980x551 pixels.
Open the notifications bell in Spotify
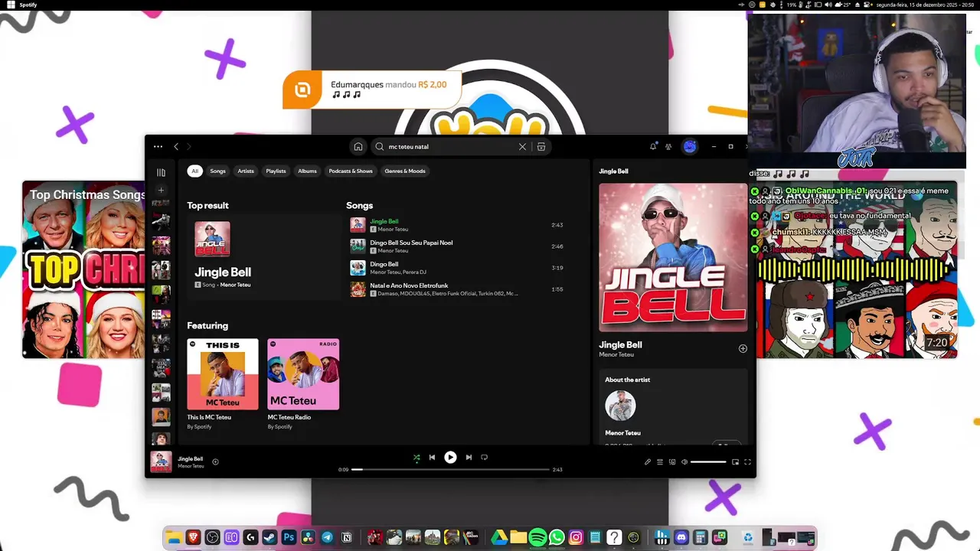tap(653, 146)
